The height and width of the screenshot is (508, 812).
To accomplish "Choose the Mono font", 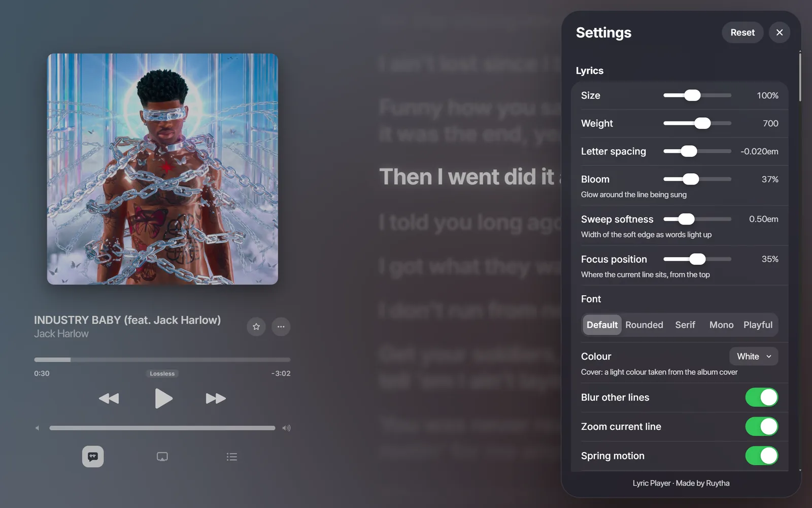I will (x=721, y=325).
